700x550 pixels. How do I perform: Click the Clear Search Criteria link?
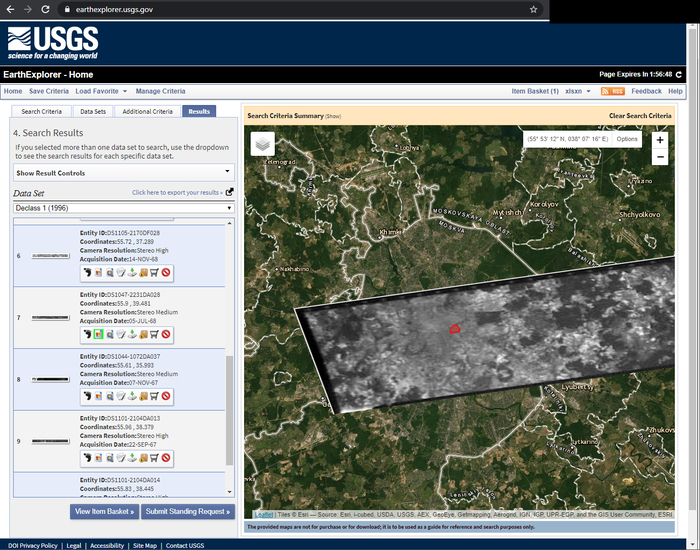[640, 116]
